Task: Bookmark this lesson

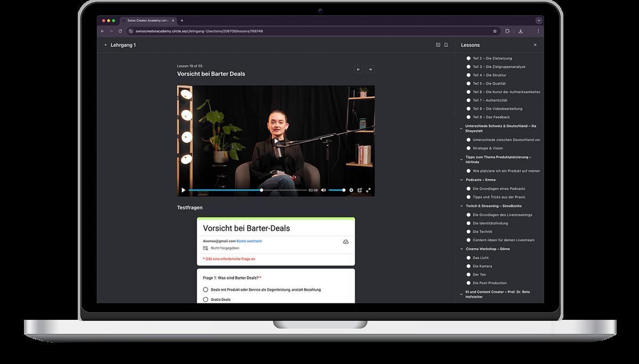Action: pos(446,45)
